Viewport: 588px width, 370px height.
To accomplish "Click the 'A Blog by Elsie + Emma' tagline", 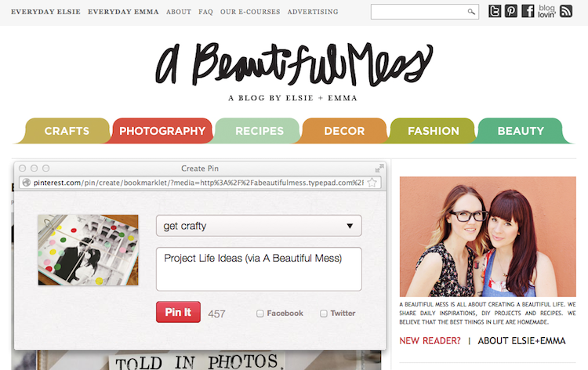I will click(293, 98).
